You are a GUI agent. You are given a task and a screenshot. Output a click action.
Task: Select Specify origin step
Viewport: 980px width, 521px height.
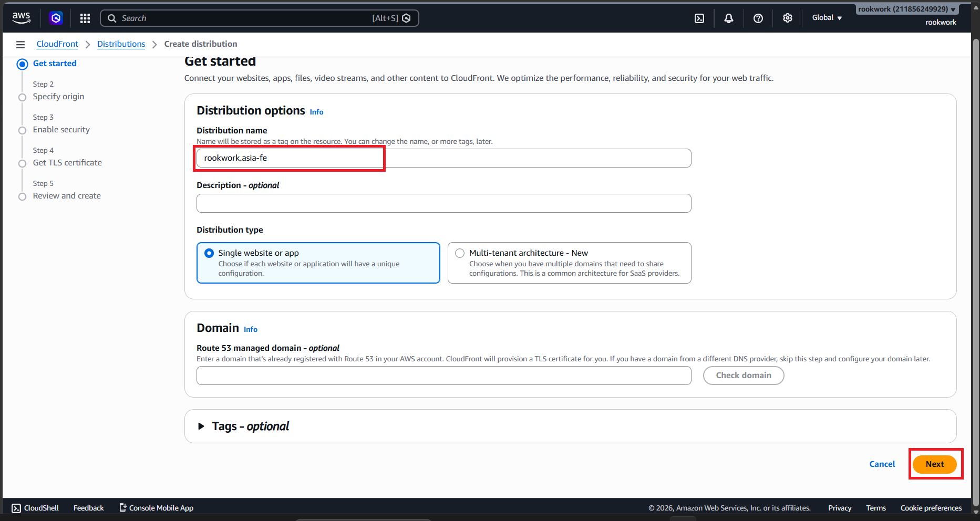point(58,97)
